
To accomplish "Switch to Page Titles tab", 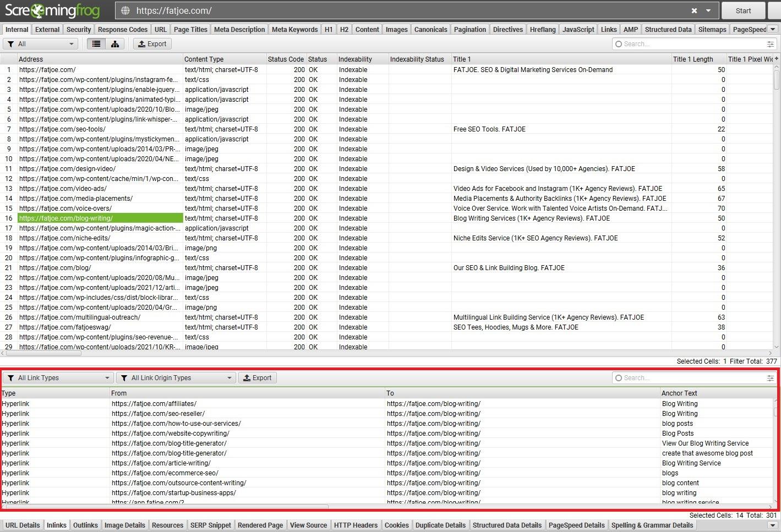I will (190, 30).
